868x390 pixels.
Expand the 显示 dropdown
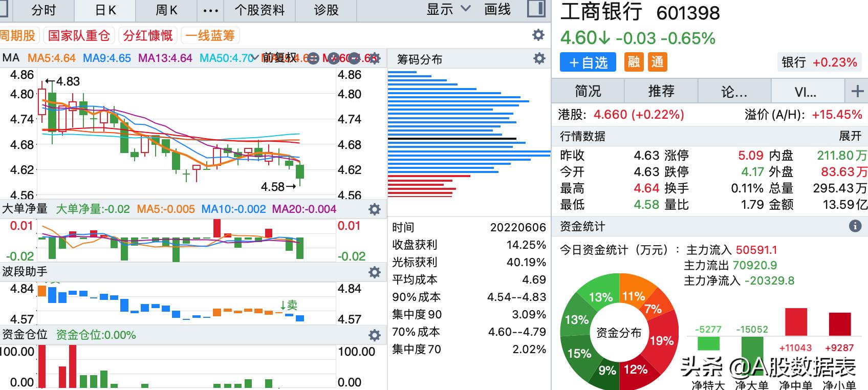(x=448, y=9)
